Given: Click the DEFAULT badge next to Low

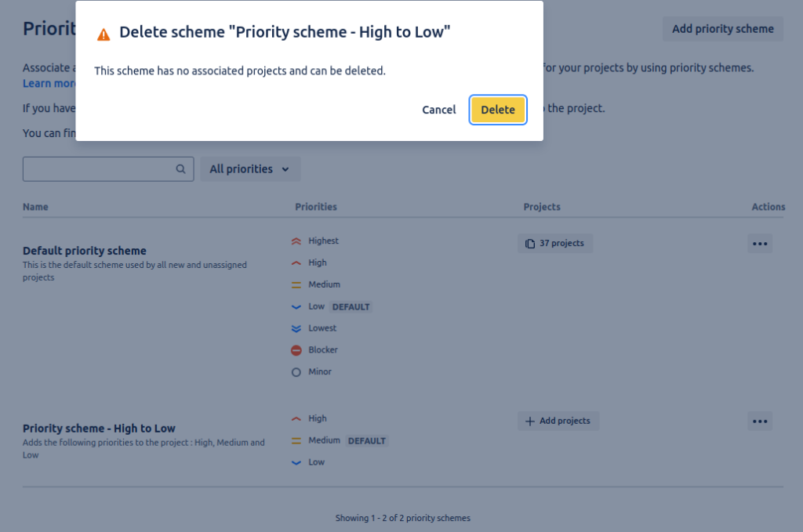Looking at the screenshot, I should point(351,306).
